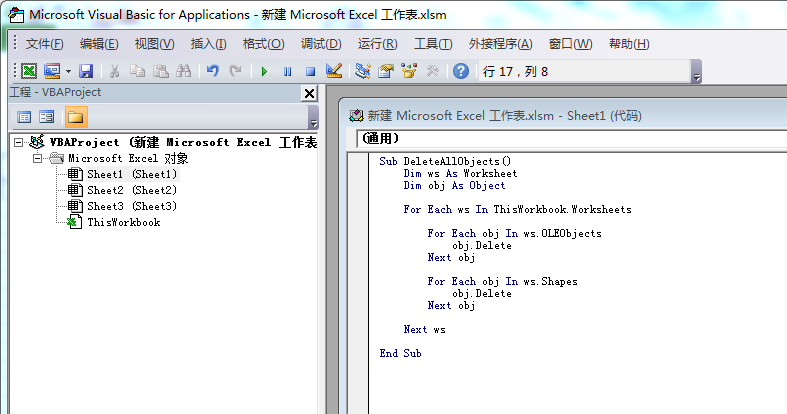Click the Dim obj As Object line
787x414 pixels.
click(454, 185)
